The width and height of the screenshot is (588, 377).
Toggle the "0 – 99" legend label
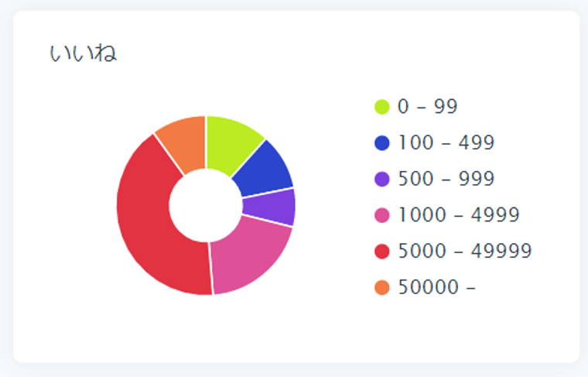pyautogui.click(x=427, y=107)
